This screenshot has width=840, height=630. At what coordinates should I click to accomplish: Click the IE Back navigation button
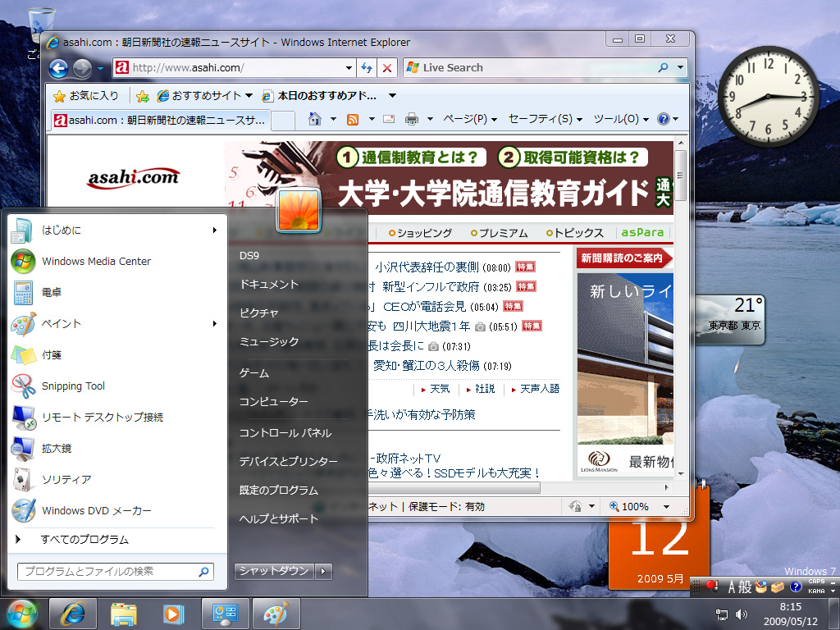point(58,69)
